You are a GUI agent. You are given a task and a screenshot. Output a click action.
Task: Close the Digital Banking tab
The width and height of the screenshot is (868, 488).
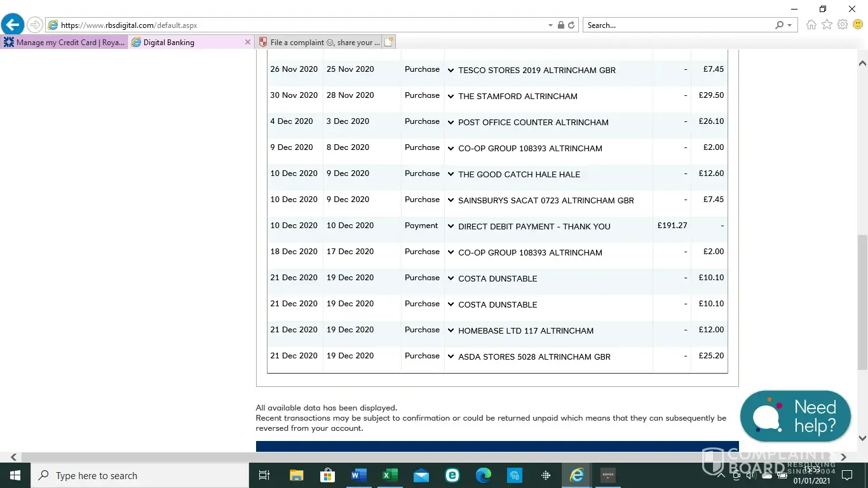[248, 42]
